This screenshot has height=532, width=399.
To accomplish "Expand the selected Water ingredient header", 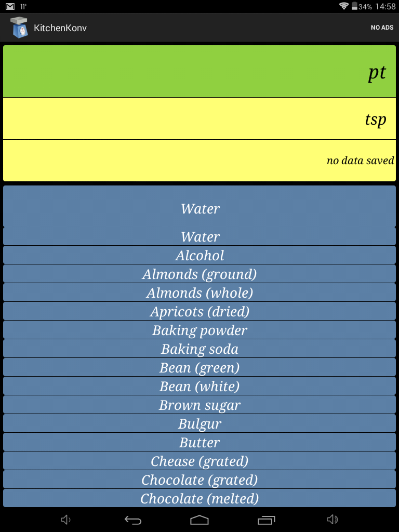I will coord(199,208).
